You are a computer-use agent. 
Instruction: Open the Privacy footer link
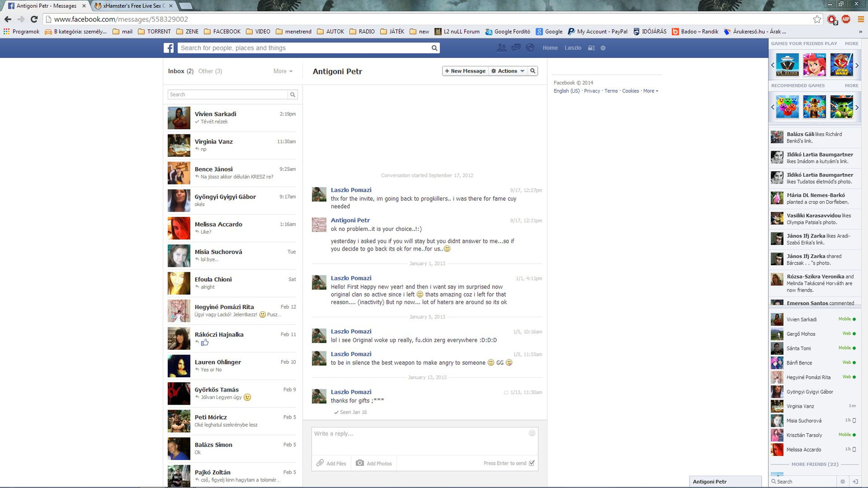(592, 91)
